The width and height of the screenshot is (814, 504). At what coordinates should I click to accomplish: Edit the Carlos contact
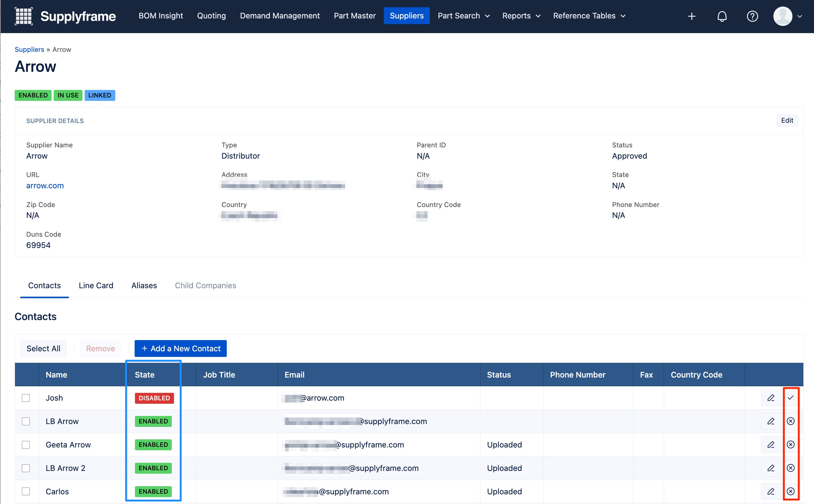click(x=771, y=491)
